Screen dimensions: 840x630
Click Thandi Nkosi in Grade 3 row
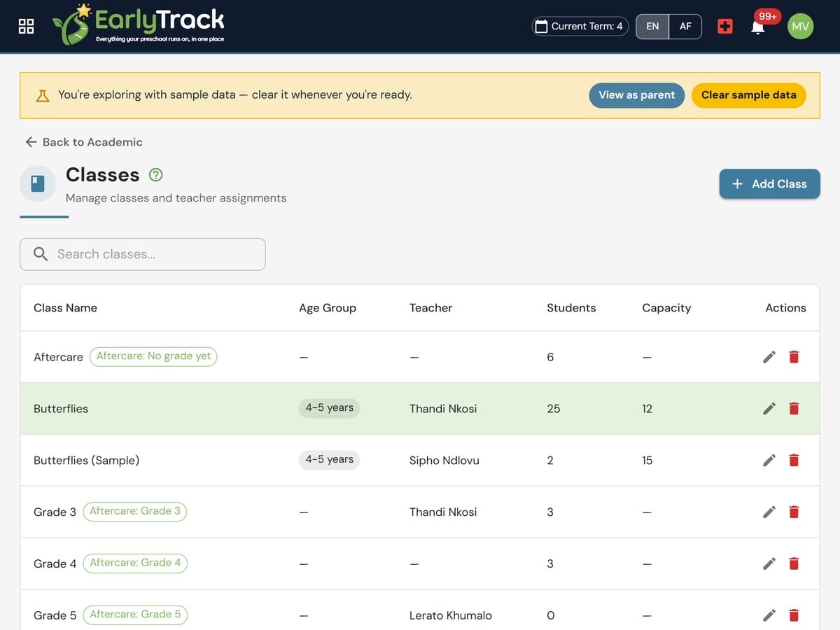click(443, 512)
